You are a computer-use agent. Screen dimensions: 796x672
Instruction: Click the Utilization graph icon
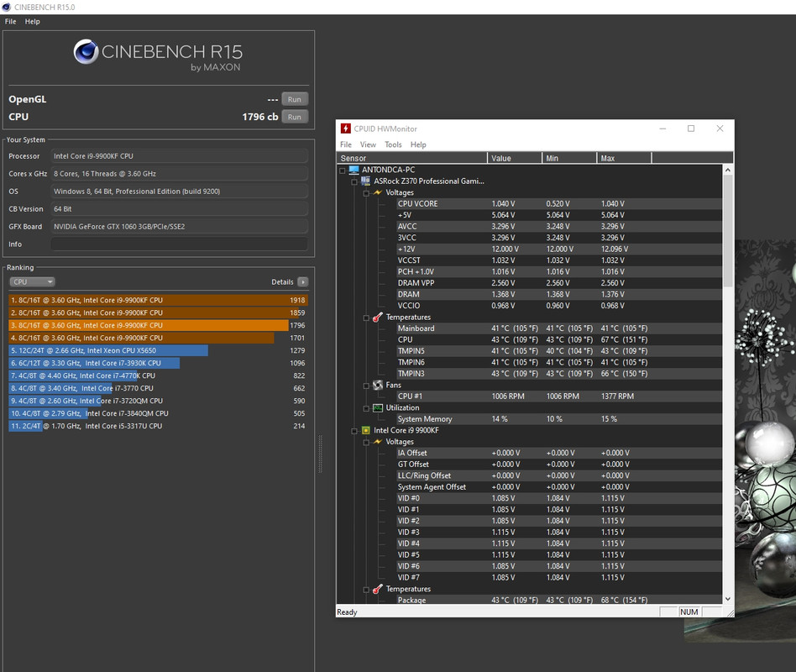378,407
